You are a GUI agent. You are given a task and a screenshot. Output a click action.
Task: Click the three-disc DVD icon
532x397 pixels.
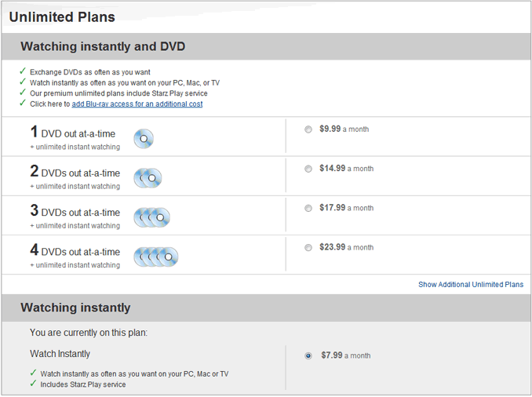(151, 217)
